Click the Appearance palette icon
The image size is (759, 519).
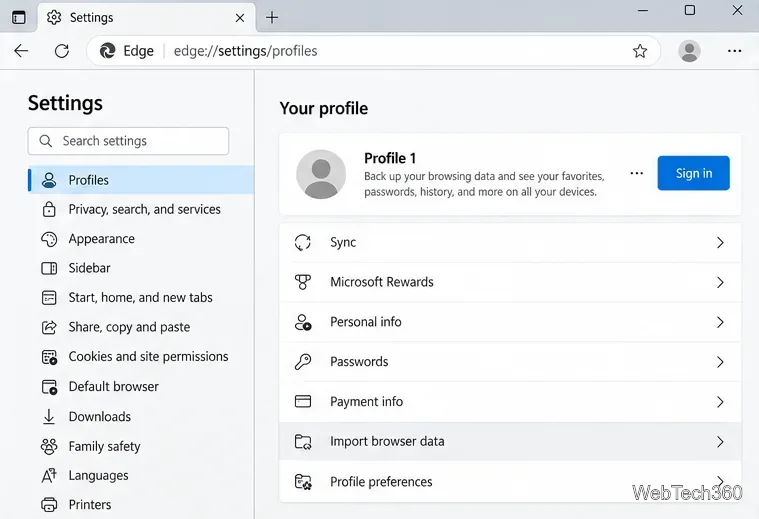point(49,239)
